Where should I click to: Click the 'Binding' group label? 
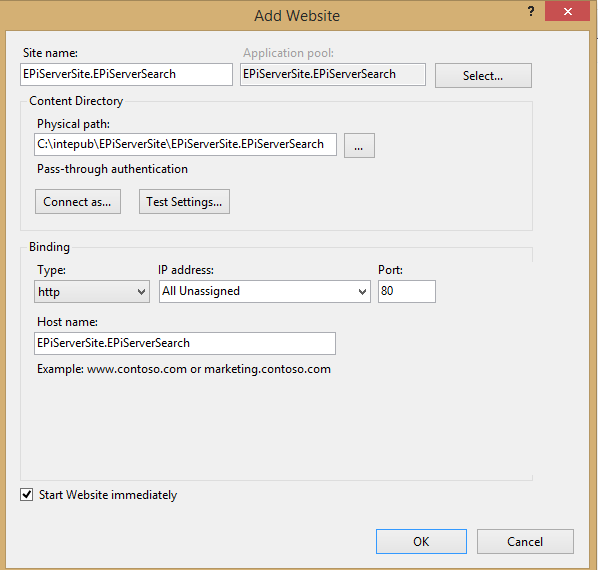[x=49, y=247]
